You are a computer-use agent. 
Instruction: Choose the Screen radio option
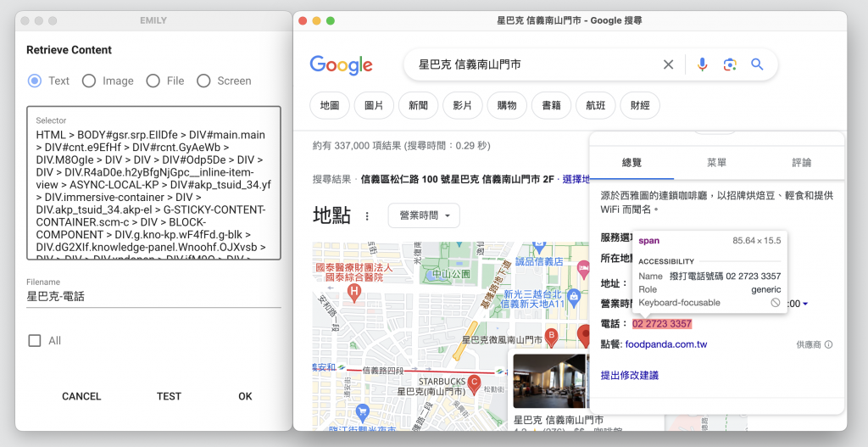203,81
